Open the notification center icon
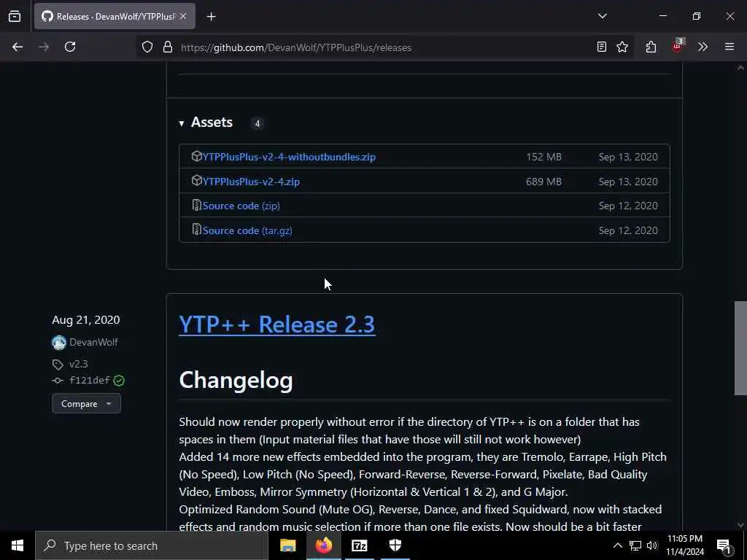The image size is (747, 560). click(x=724, y=546)
